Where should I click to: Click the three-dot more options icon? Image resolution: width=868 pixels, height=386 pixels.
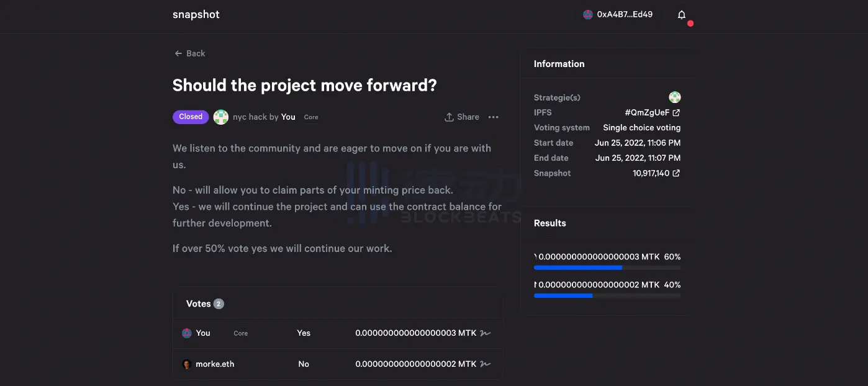pos(494,117)
